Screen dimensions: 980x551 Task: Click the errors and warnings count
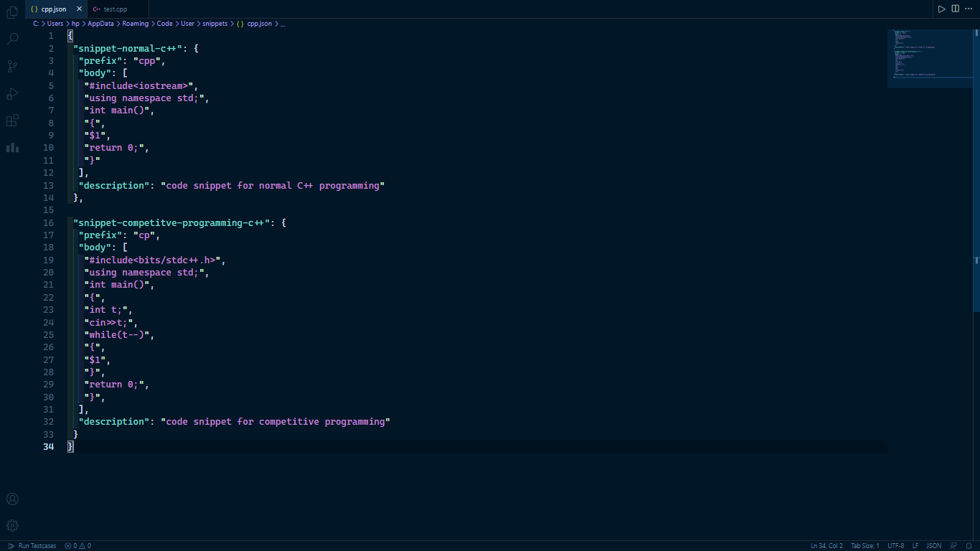click(77, 546)
